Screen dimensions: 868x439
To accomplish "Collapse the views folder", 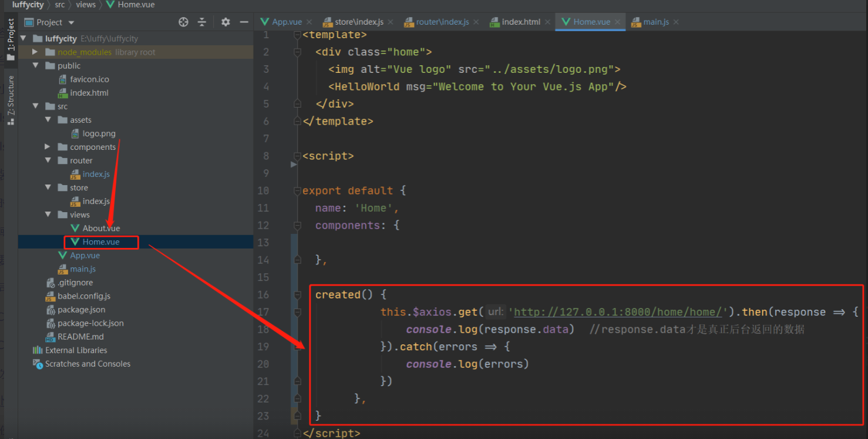I will point(48,215).
